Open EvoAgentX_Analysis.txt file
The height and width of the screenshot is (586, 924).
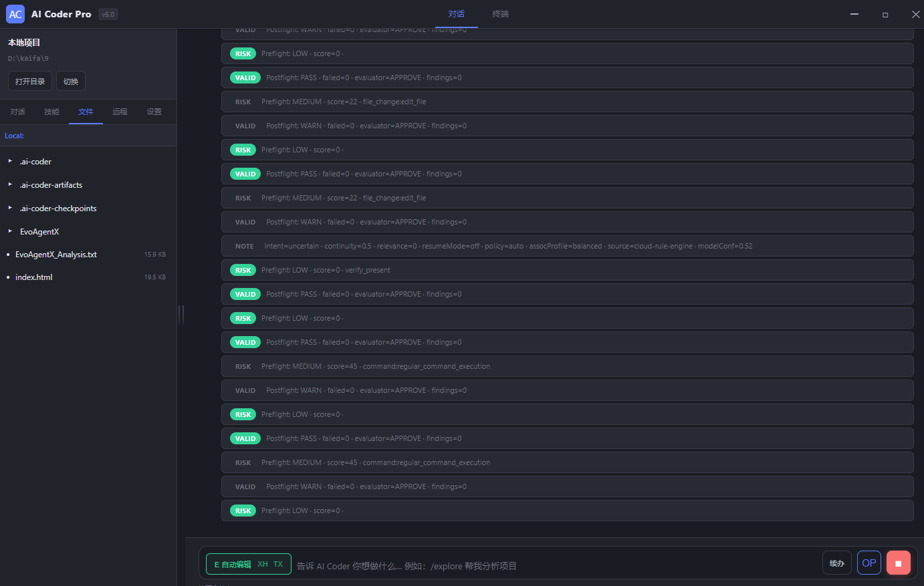(x=56, y=255)
